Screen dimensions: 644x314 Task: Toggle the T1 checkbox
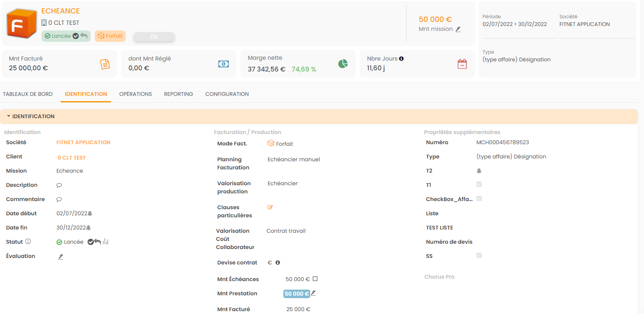click(x=479, y=184)
